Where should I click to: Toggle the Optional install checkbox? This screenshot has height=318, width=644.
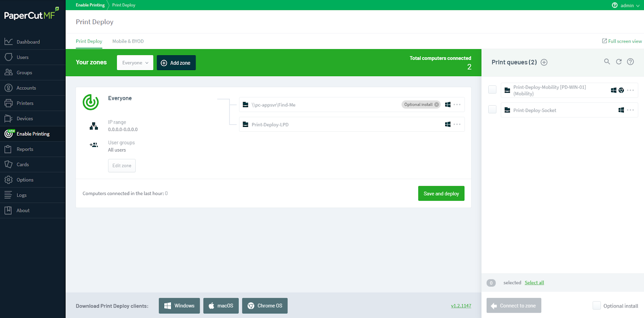pos(597,306)
